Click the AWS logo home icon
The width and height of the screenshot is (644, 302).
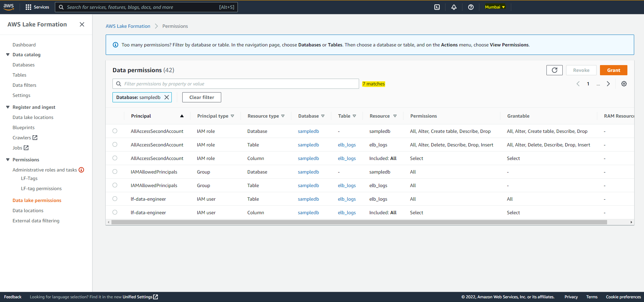(9, 7)
